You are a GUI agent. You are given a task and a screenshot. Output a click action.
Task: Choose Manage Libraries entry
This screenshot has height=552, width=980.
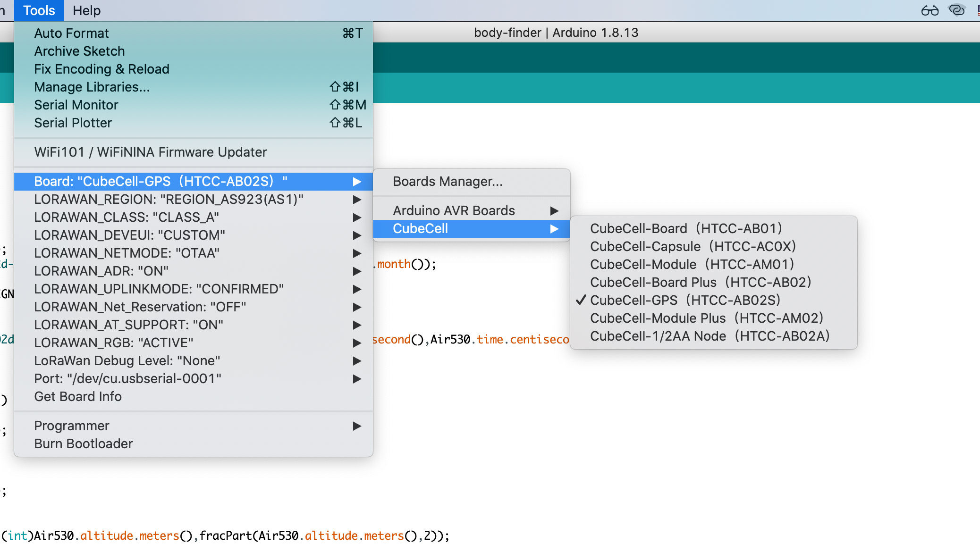click(92, 87)
